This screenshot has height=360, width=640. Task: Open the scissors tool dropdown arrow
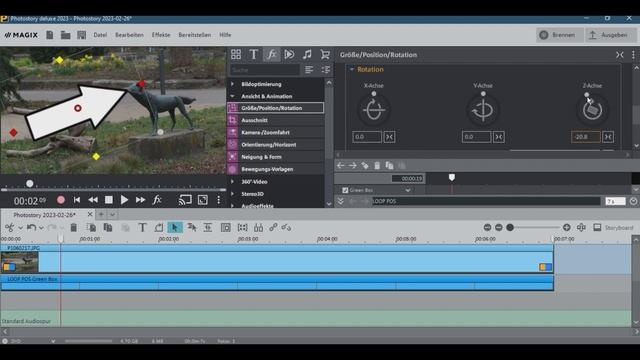20,228
